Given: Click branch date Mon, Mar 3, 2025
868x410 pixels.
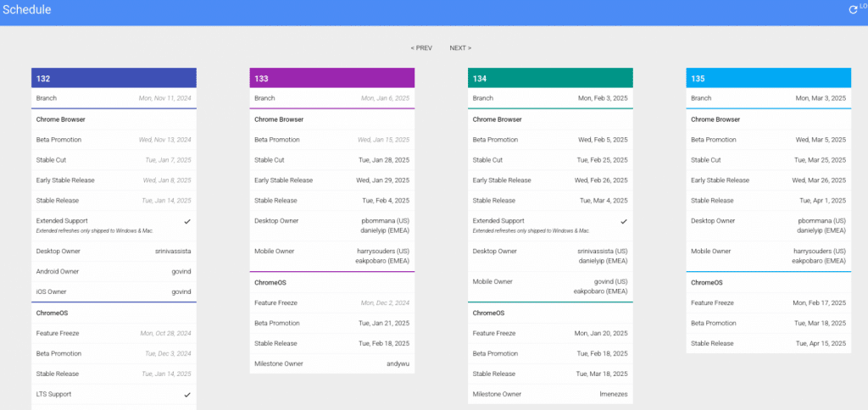Looking at the screenshot, I should [821, 98].
